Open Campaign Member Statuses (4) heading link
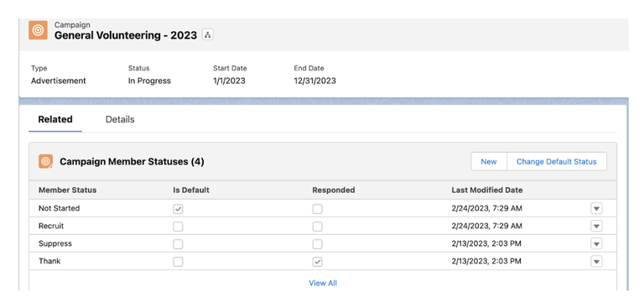 point(132,162)
